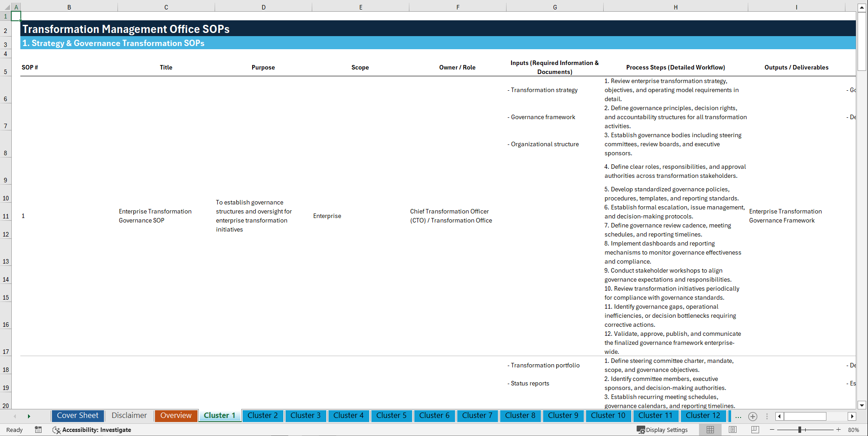The width and height of the screenshot is (868, 436).
Task: Switch to Page Break Preview
Action: (x=755, y=430)
